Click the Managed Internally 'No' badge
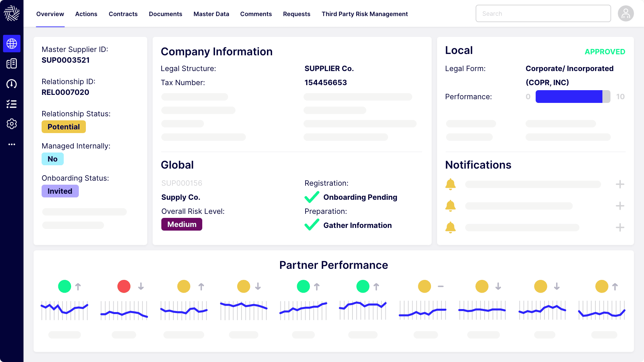The width and height of the screenshot is (644, 362). (x=53, y=159)
